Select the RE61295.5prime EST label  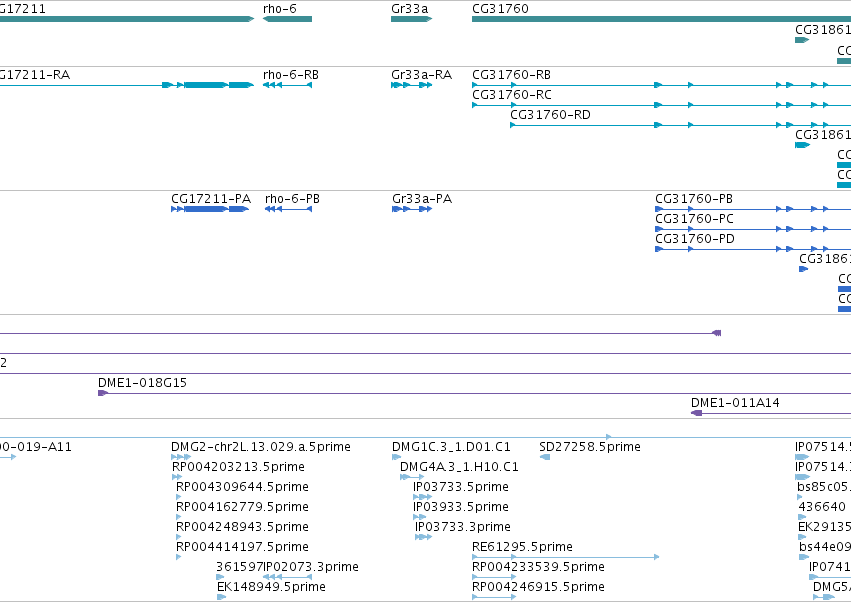point(522,548)
